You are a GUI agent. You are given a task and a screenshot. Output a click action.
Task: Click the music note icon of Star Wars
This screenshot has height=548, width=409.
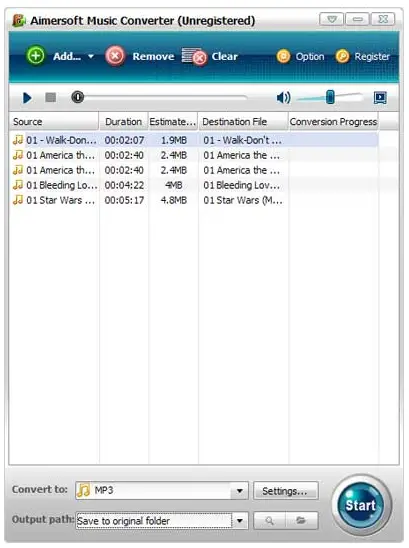pyautogui.click(x=18, y=200)
